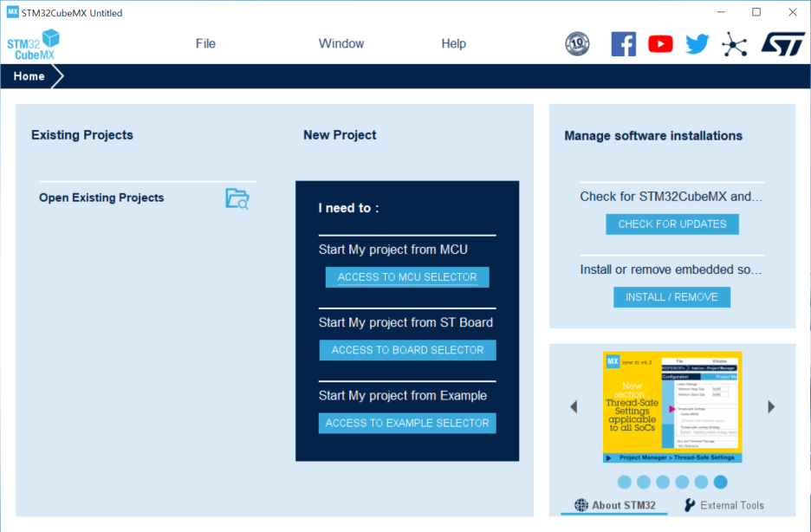Click the ST community network icon
The image size is (811, 532).
[735, 44]
